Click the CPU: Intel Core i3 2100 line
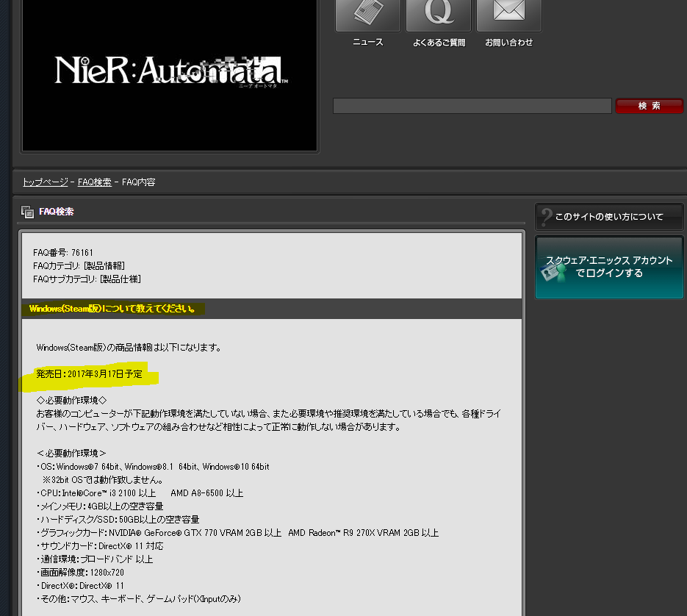Screen dimensions: 687x616 tap(140, 493)
